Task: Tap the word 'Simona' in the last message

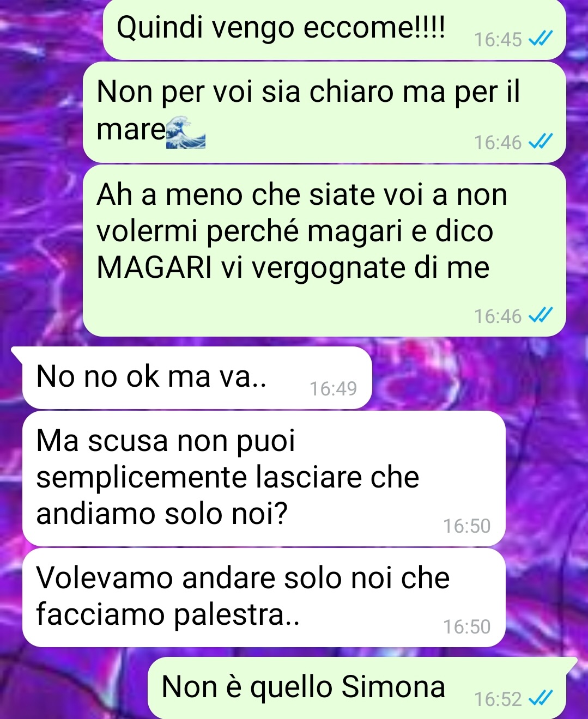Action: click(394, 686)
